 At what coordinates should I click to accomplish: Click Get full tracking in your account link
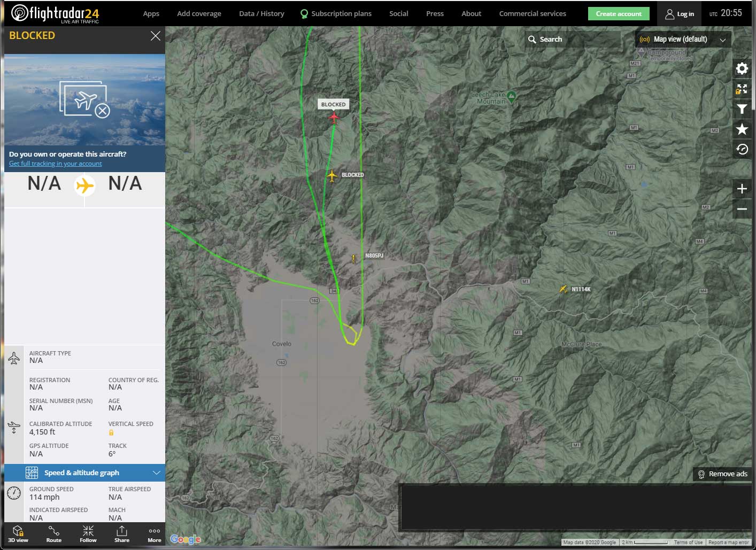[55, 164]
